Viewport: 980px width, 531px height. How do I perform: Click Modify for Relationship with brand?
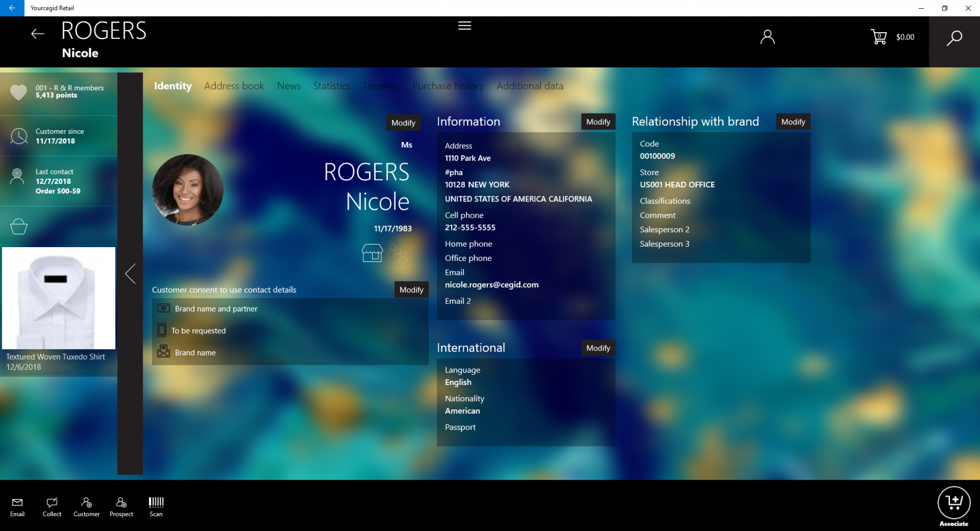click(x=792, y=122)
